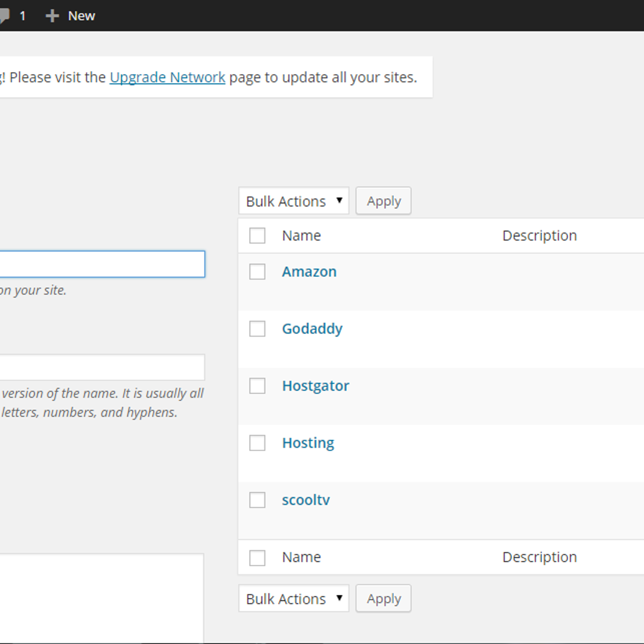This screenshot has width=644, height=644.
Task: Check the Hosting row checkbox
Action: click(x=257, y=443)
